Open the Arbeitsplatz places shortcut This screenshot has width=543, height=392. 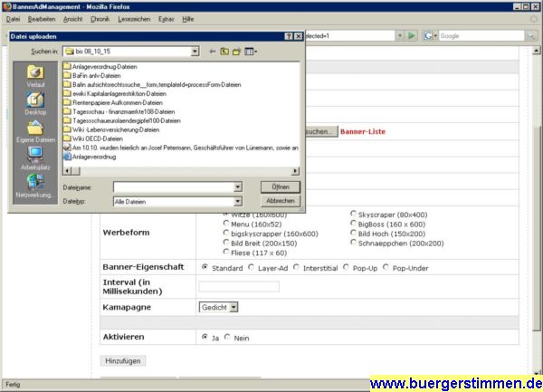[x=35, y=158]
